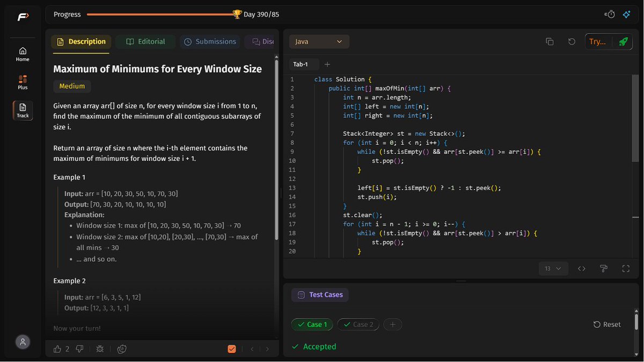Submit solution with green rocket icon
The width and height of the screenshot is (644, 362).
click(623, 41)
